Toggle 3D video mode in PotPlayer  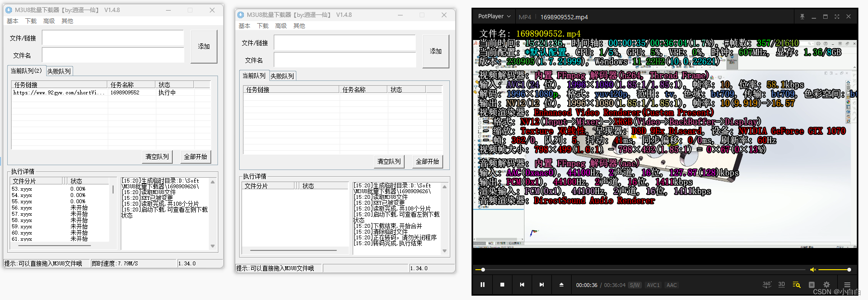pyautogui.click(x=782, y=285)
